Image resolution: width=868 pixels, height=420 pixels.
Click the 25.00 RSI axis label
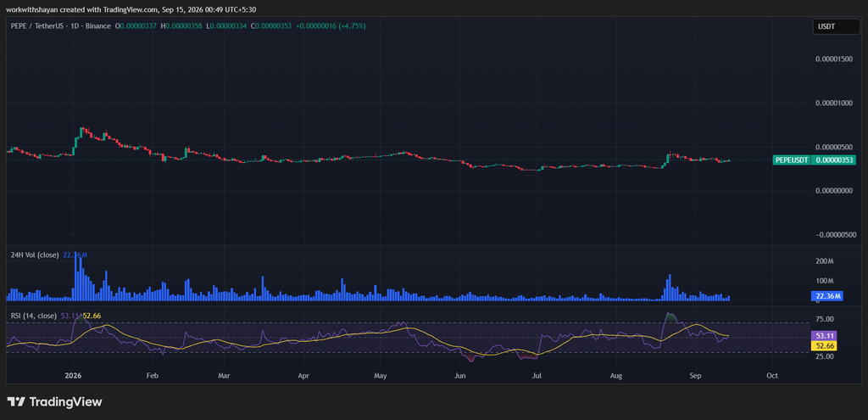[826, 356]
